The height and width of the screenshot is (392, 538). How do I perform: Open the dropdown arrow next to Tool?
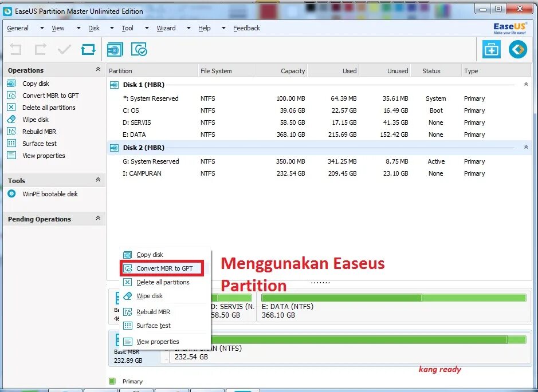tap(147, 28)
